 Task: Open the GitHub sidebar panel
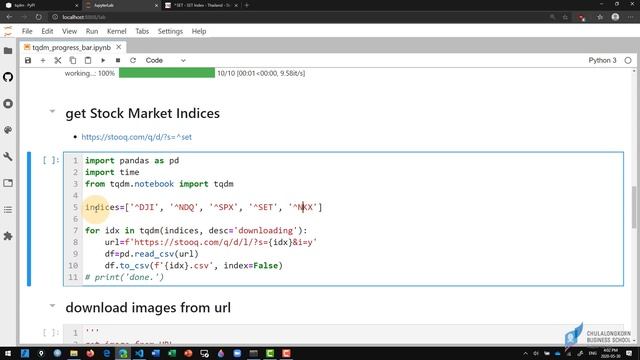point(8,77)
